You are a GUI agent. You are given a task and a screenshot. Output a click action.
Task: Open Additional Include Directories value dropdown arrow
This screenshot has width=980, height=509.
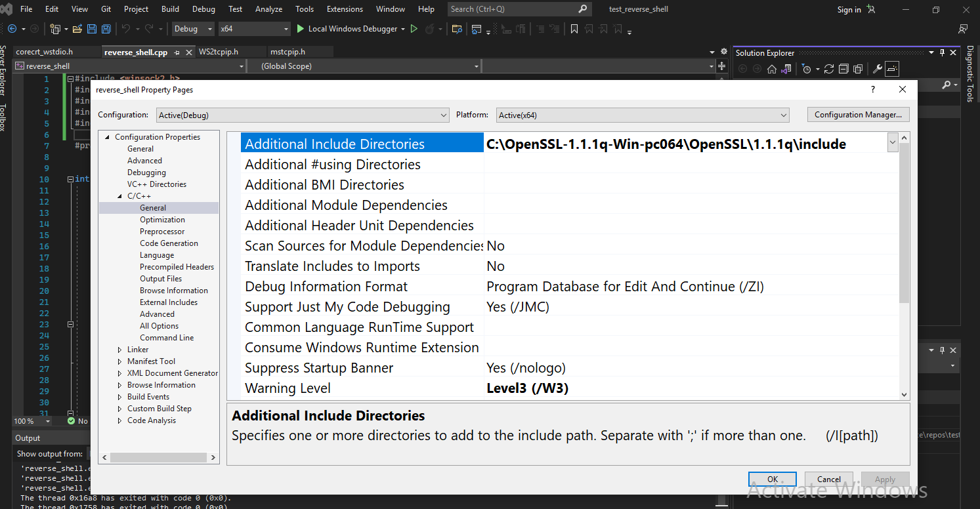[892, 142]
